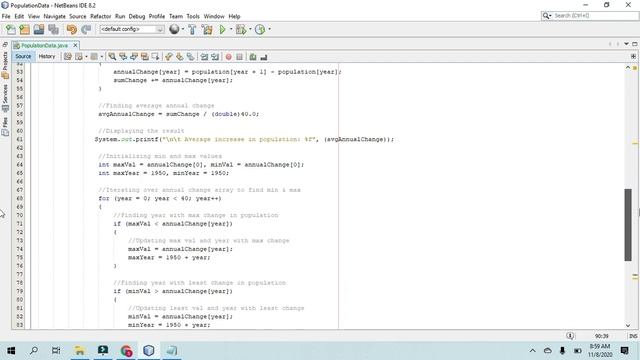Click the editor split plus button
The height and width of the screenshot is (360, 640).
pyautogui.click(x=633, y=56)
